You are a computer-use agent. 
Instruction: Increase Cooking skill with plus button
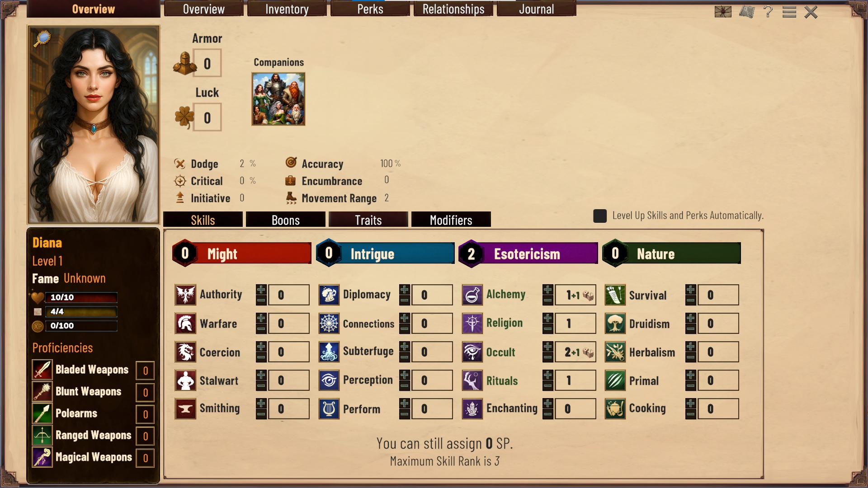click(691, 404)
